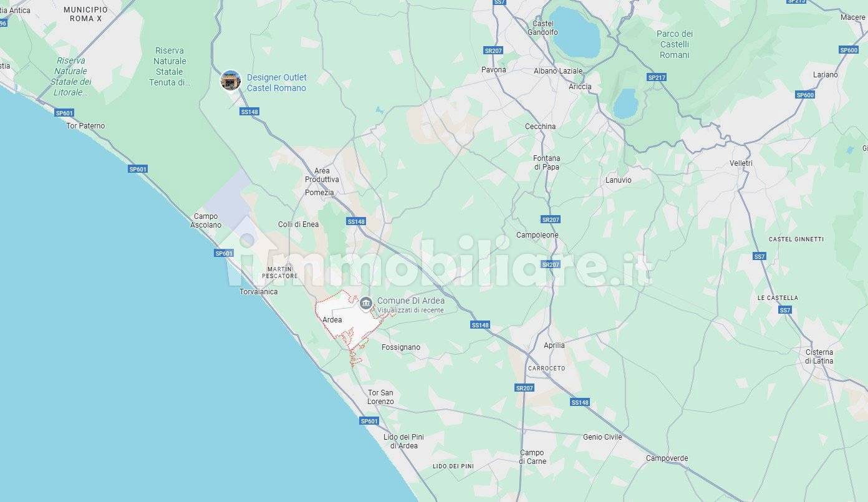Click the SP600 shield near Macere
This screenshot has width=868, height=502.
pyautogui.click(x=849, y=50)
